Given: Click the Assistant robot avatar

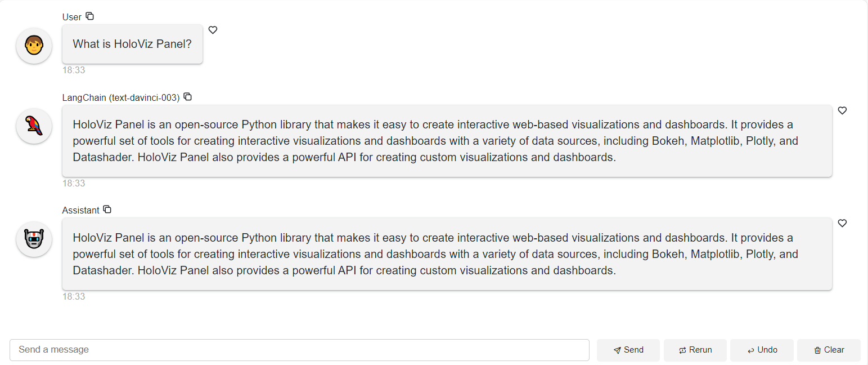Looking at the screenshot, I should coord(34,239).
